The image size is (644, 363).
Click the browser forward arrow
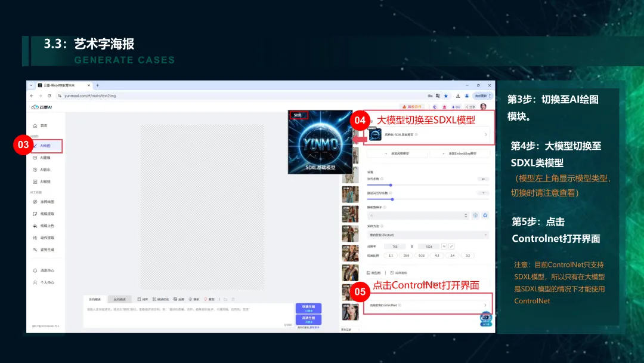point(41,96)
